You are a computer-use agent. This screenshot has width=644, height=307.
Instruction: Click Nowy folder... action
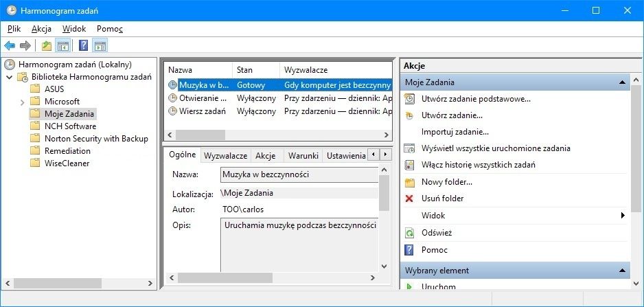(x=446, y=181)
